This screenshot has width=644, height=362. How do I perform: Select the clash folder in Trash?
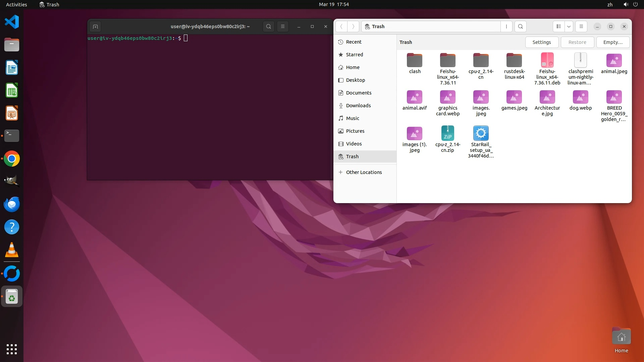(x=415, y=61)
